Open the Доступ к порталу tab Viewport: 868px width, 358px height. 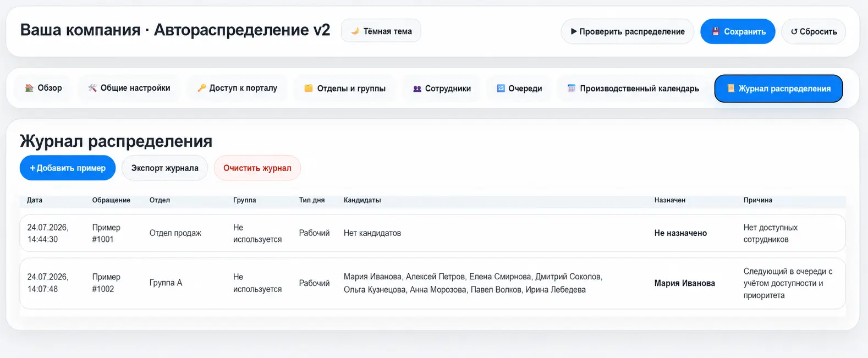[238, 88]
